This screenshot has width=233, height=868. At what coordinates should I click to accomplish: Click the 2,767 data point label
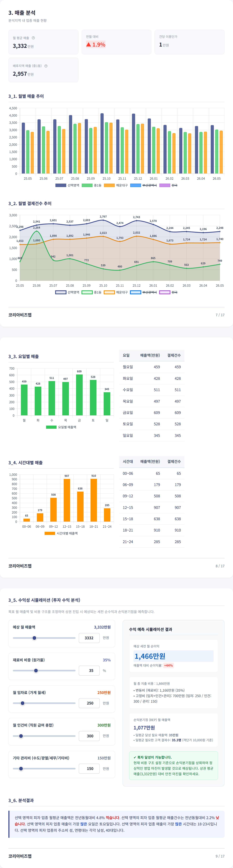pyautogui.click(x=103, y=217)
